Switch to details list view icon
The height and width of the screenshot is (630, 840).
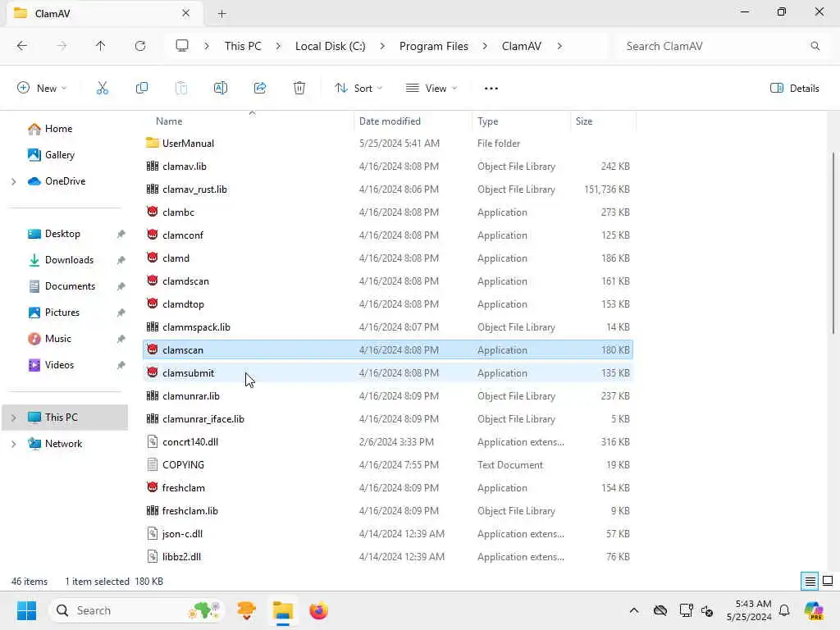[810, 582]
